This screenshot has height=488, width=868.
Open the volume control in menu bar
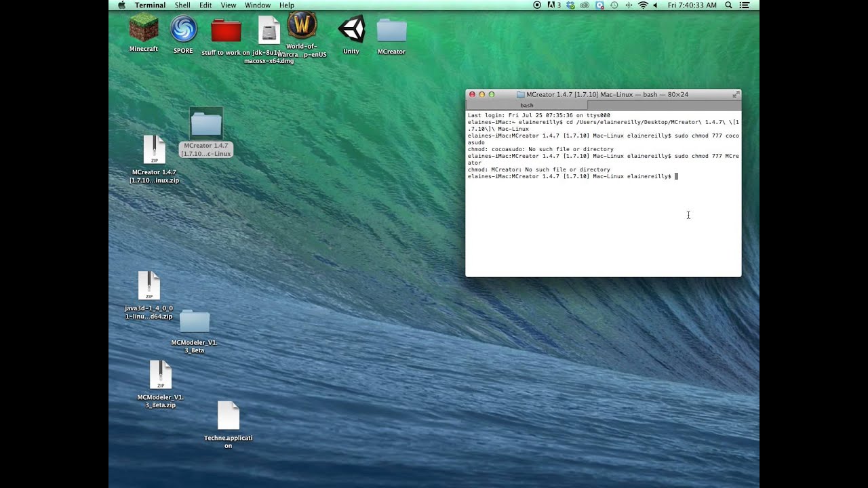pos(656,5)
